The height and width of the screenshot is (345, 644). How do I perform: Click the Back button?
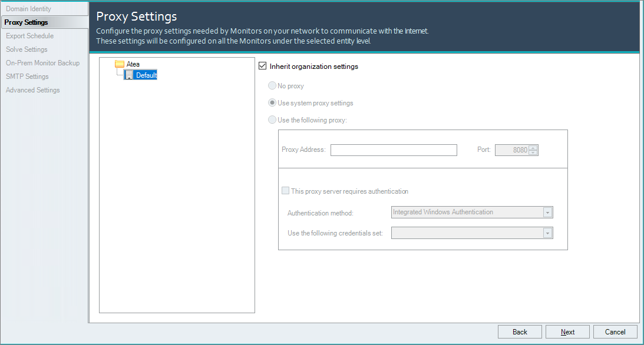click(520, 332)
